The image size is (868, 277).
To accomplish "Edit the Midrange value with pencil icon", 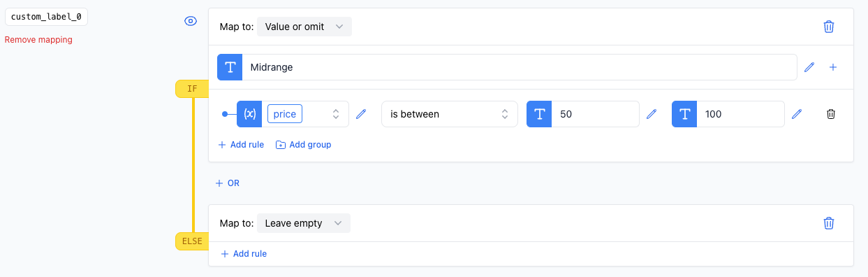I will coord(809,67).
